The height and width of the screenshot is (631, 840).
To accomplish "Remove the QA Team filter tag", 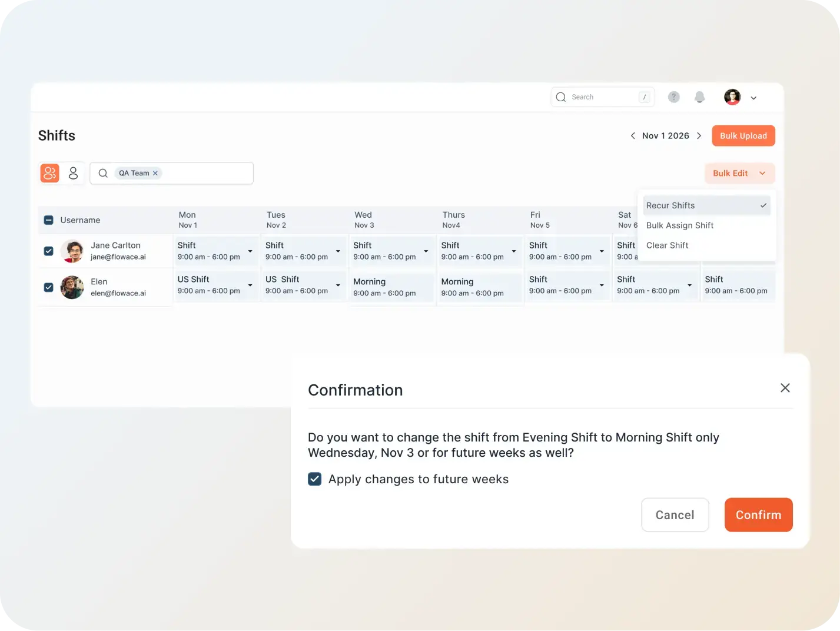I will click(155, 173).
